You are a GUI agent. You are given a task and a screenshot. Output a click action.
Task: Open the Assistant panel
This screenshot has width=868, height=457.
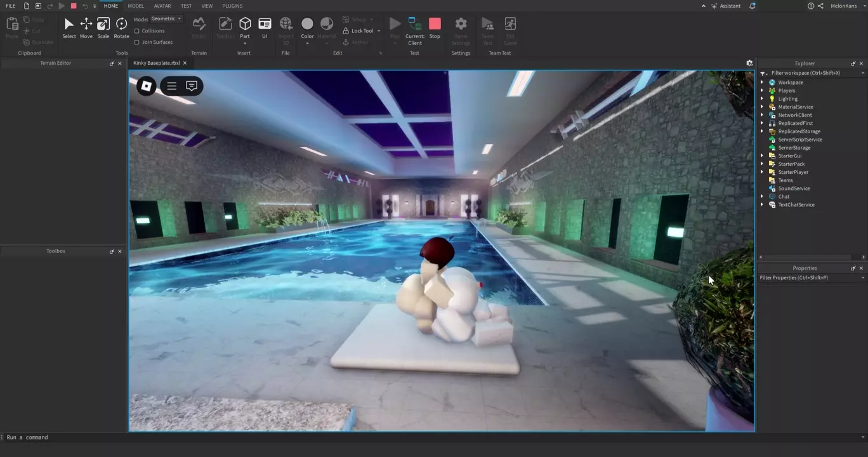(x=725, y=6)
